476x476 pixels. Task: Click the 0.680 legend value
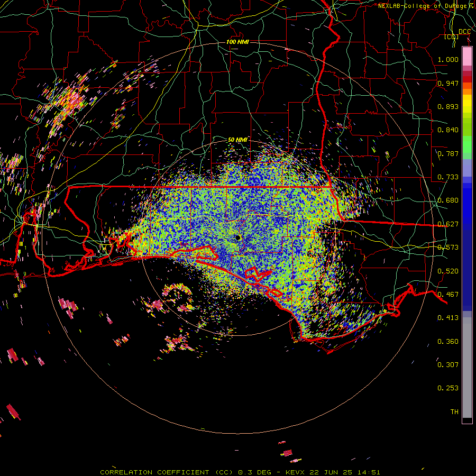coord(448,200)
